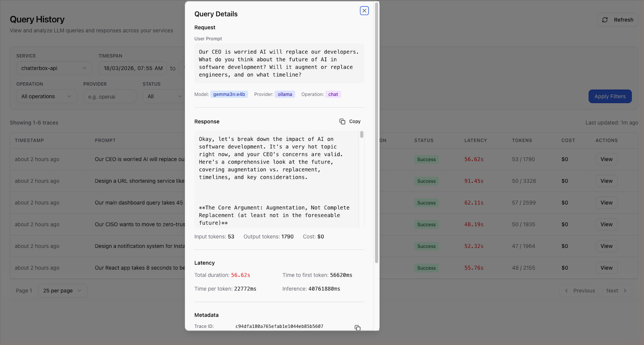Image resolution: width=644 pixels, height=345 pixels.
Task: Click the timespan start date field
Action: point(133,68)
